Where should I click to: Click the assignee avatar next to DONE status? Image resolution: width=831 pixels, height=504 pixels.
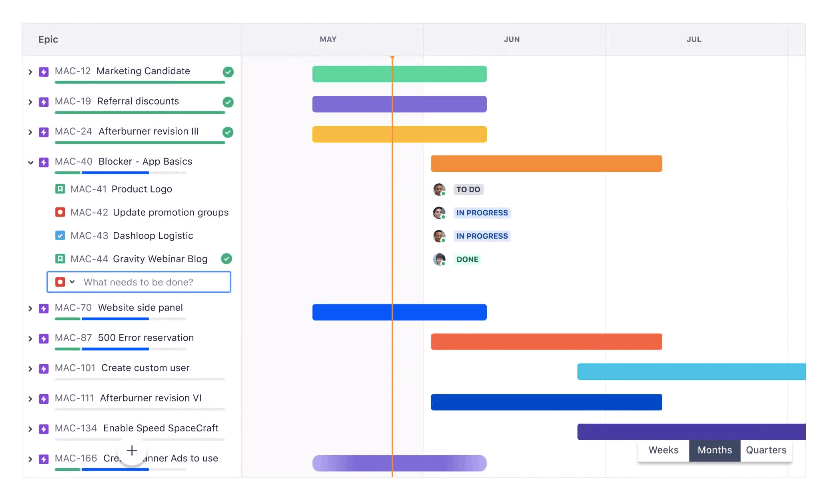(x=439, y=259)
